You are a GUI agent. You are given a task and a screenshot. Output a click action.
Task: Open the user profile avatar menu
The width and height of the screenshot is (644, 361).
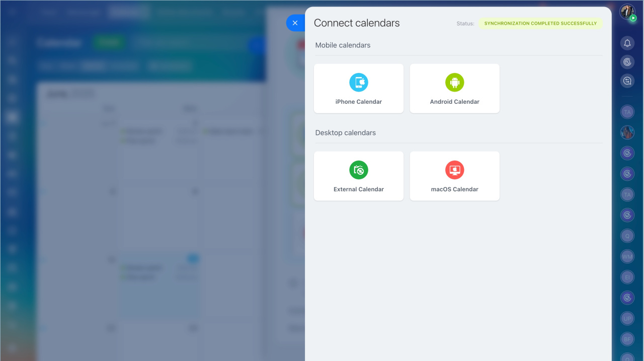pyautogui.click(x=627, y=11)
